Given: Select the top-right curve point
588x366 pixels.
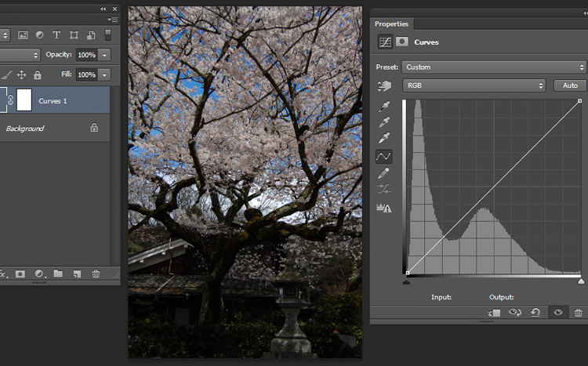Looking at the screenshot, I should (x=579, y=101).
